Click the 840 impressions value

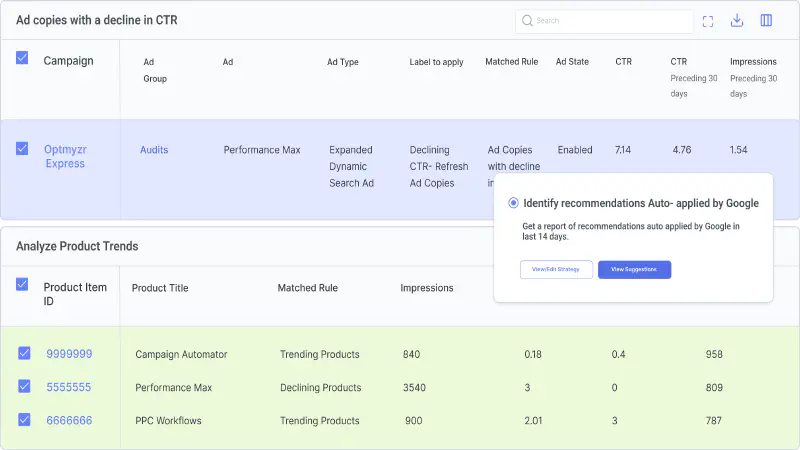click(x=411, y=354)
